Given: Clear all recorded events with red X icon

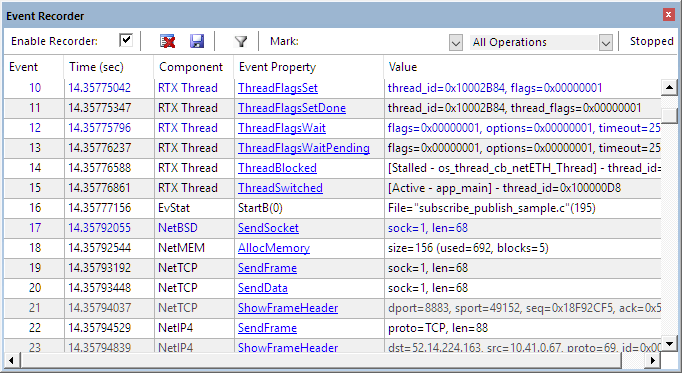Looking at the screenshot, I should pyautogui.click(x=167, y=41).
